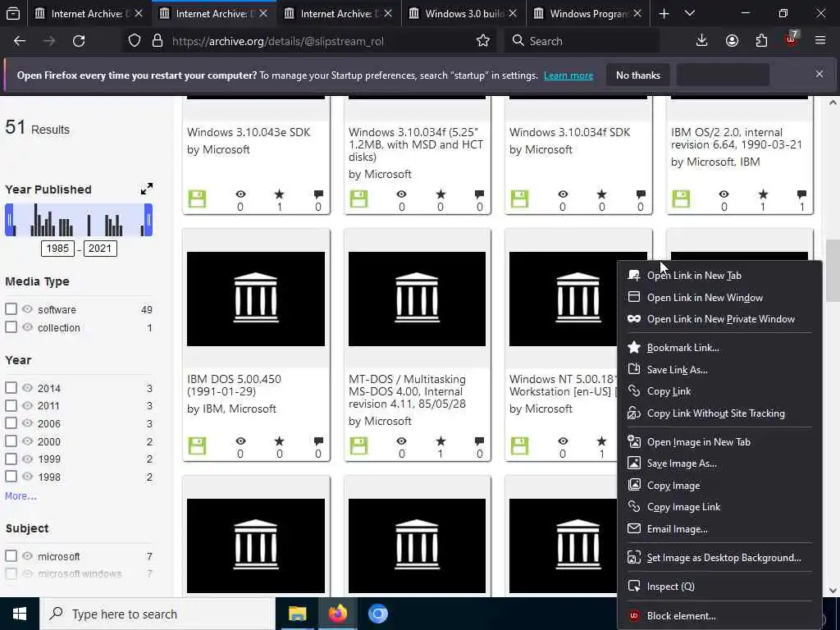Image resolution: width=840 pixels, height=630 pixels.
Task: Click software icon on Windows 3.10.043e SDK card
Action: [197, 199]
